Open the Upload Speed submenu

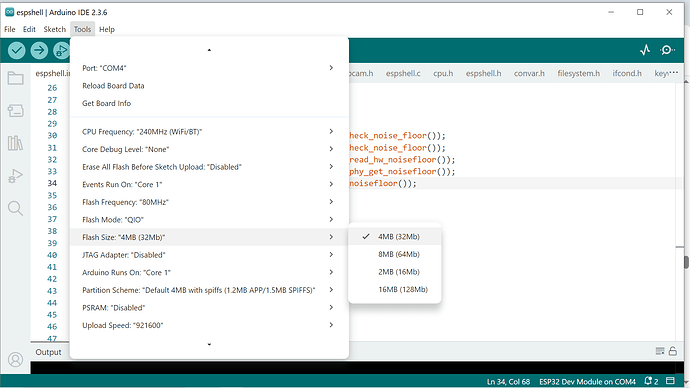click(209, 325)
